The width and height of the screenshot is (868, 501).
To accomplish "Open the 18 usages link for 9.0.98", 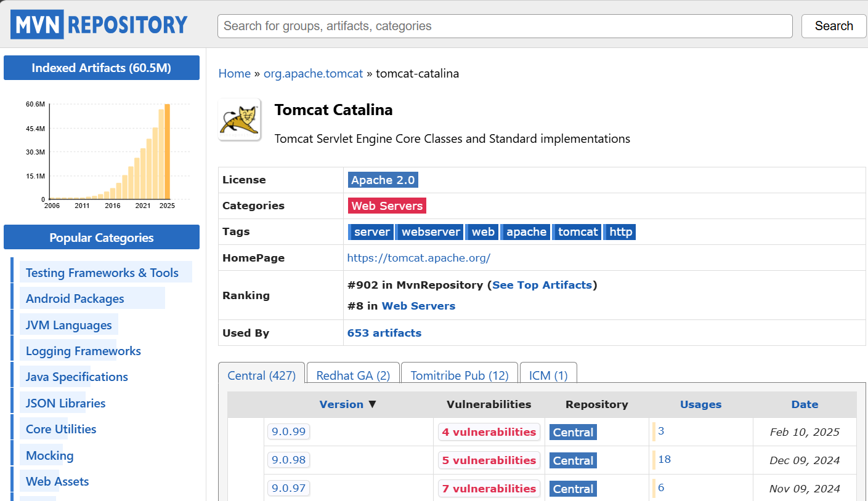I will 664,459.
